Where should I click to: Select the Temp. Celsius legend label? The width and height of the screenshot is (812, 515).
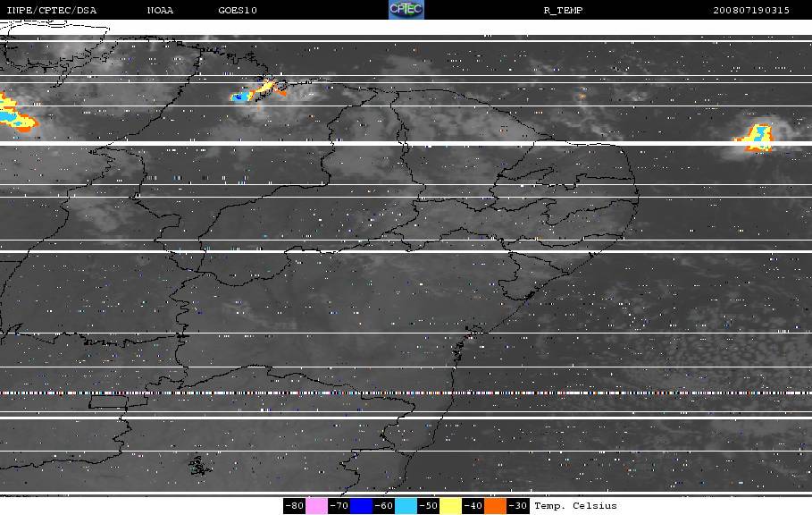point(575,506)
